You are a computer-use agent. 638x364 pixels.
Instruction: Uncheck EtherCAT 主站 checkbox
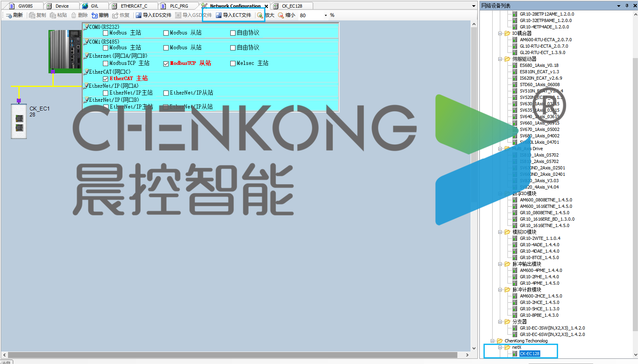(x=106, y=79)
